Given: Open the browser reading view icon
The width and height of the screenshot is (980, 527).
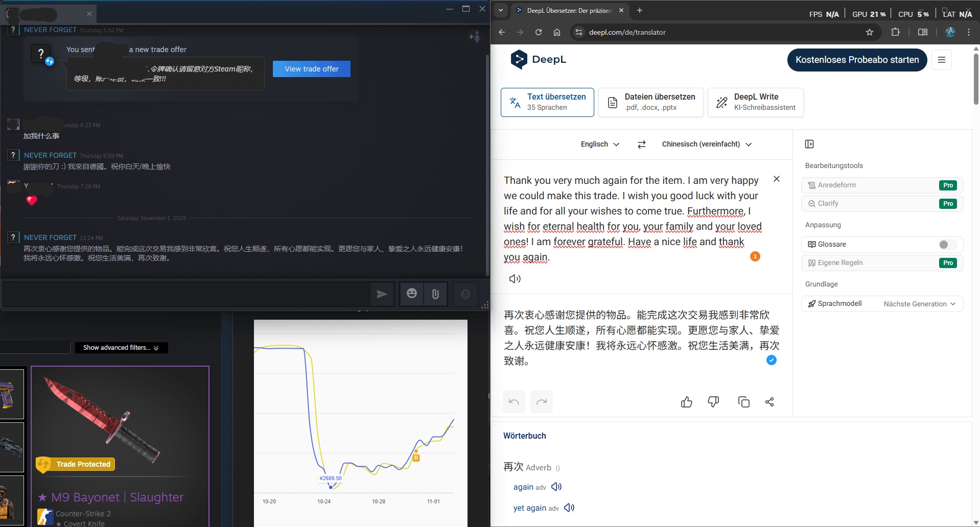Looking at the screenshot, I should point(923,32).
